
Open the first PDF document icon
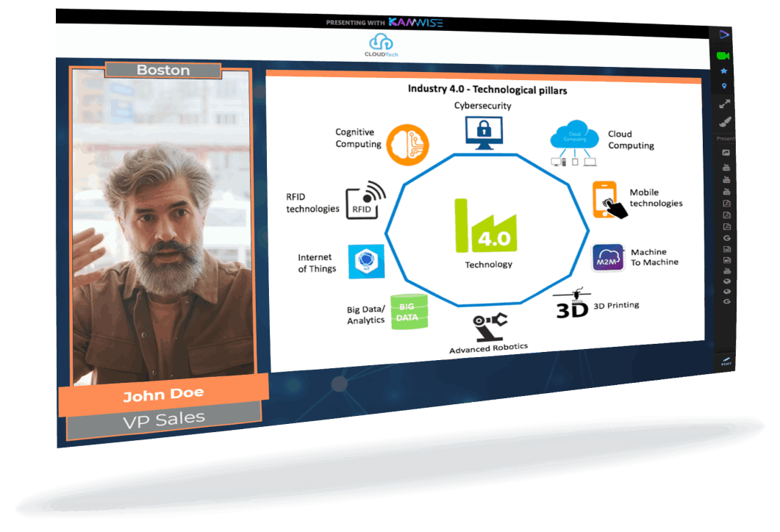(x=727, y=204)
